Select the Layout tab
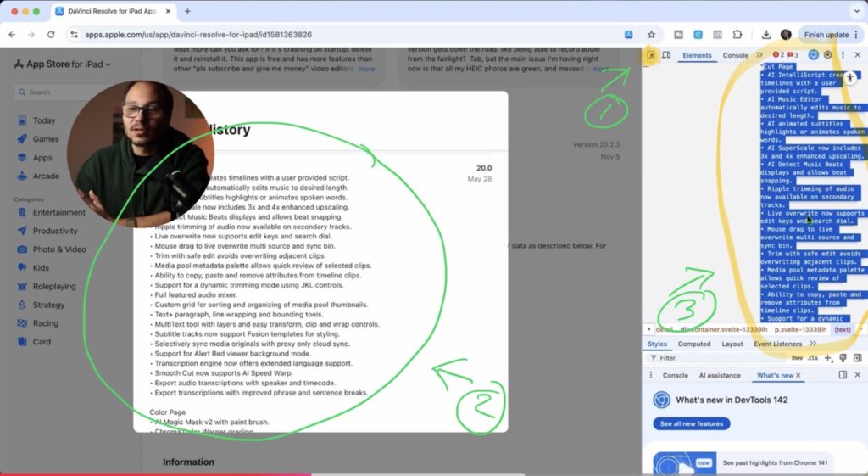The height and width of the screenshot is (476, 868). 732,344
